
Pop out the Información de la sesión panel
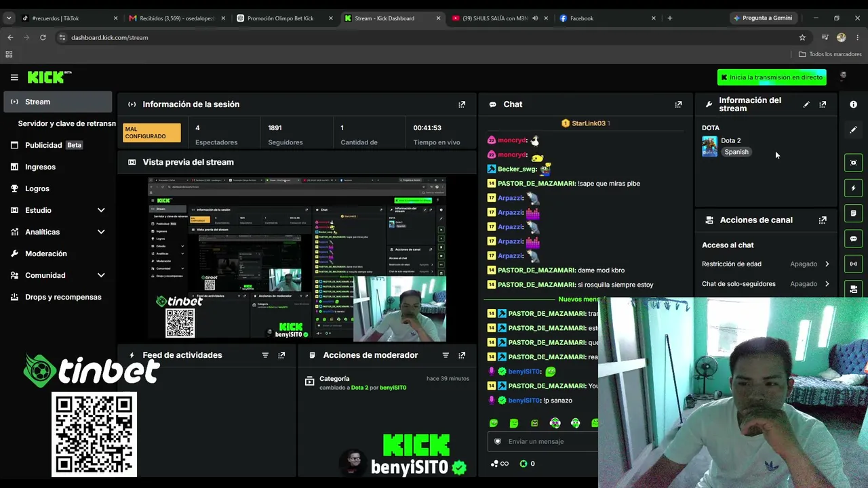click(462, 104)
